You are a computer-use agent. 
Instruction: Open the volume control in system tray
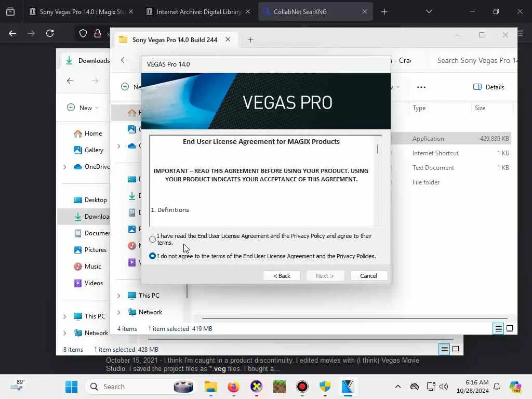(x=444, y=387)
